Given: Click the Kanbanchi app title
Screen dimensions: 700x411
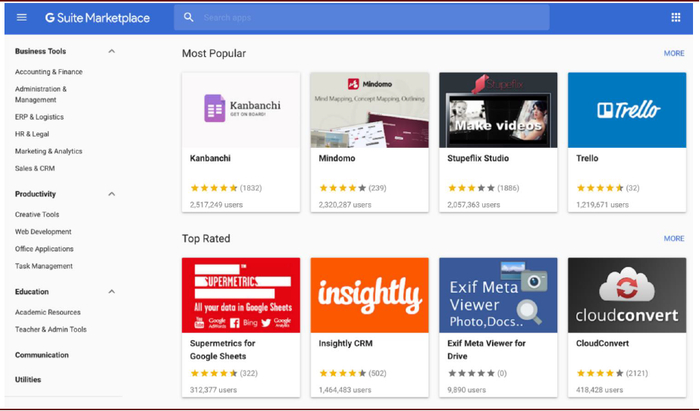Looking at the screenshot, I should (210, 158).
